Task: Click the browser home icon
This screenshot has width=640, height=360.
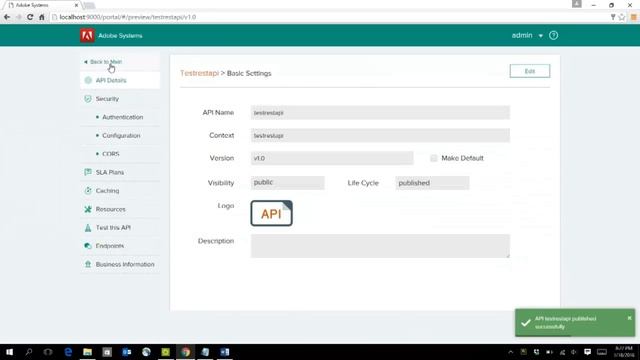Action: click(x=42, y=17)
